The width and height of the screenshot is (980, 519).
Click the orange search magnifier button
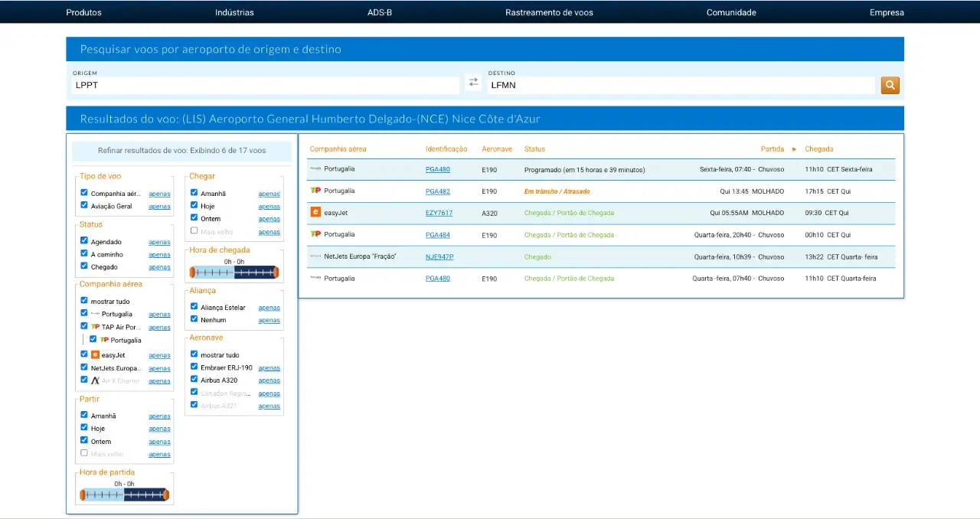click(890, 85)
